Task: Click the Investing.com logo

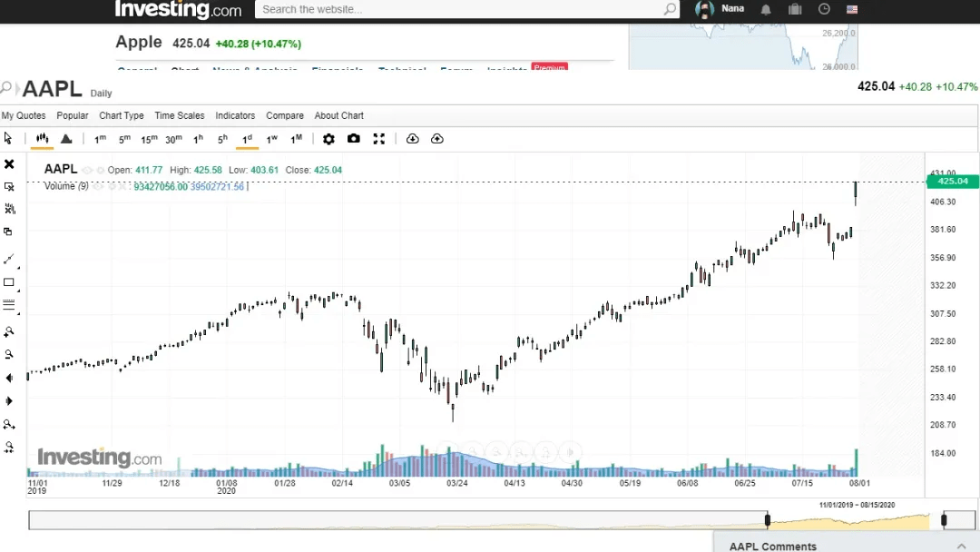Action: (178, 9)
